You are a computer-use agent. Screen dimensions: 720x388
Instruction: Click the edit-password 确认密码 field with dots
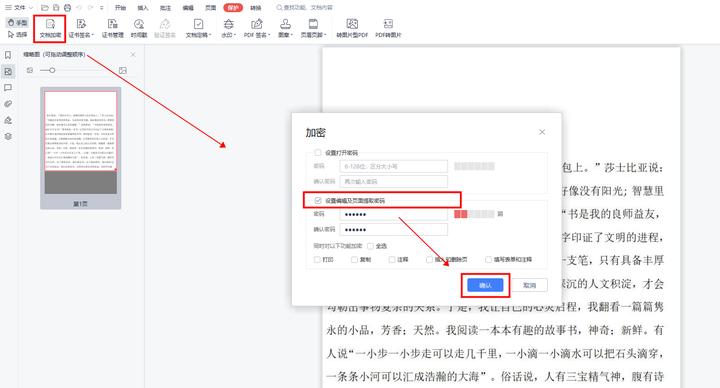394,230
